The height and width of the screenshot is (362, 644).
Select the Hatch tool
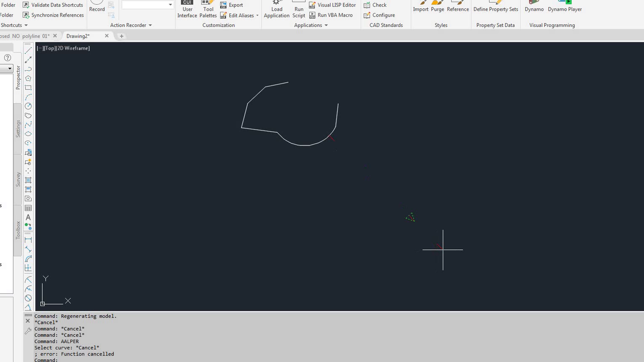pos(28,180)
